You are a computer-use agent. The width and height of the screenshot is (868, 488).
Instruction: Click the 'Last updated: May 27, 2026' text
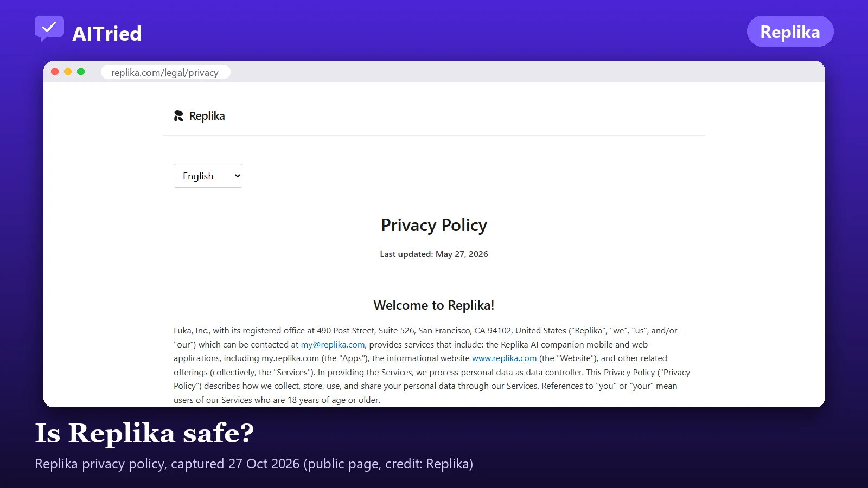click(434, 254)
